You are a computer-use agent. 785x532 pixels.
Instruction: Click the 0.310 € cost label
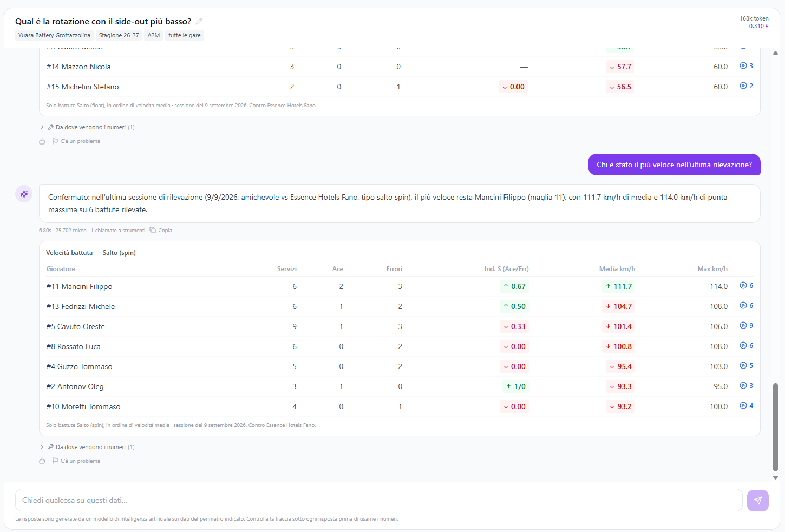coord(759,26)
